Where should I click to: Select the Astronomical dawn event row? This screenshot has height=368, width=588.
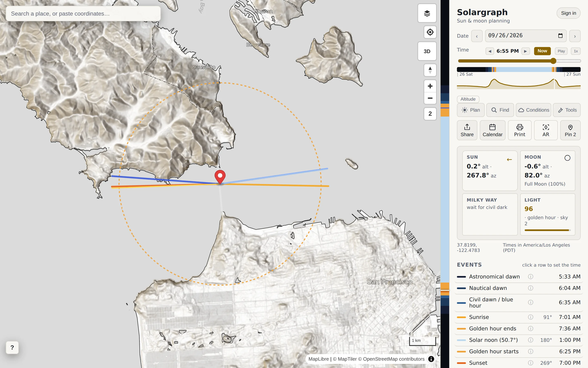519,277
